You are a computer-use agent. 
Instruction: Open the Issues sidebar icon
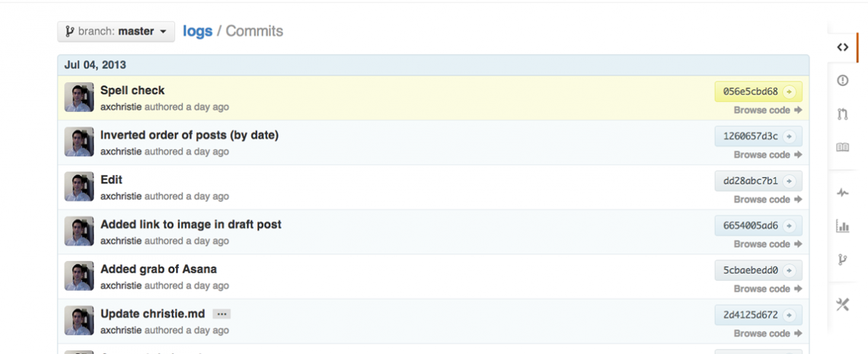(x=842, y=80)
